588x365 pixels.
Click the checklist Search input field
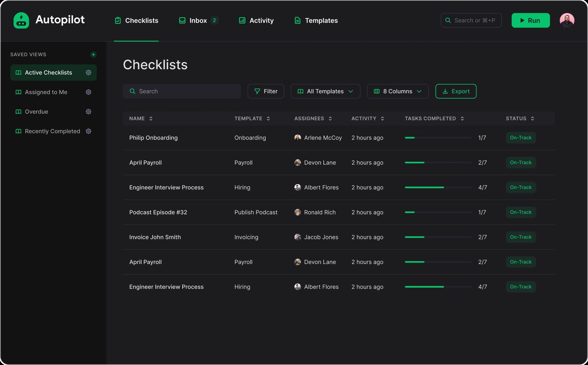182,91
